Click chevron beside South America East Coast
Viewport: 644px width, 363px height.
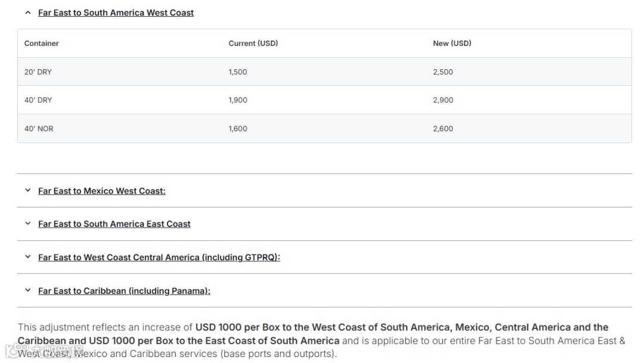click(x=27, y=224)
